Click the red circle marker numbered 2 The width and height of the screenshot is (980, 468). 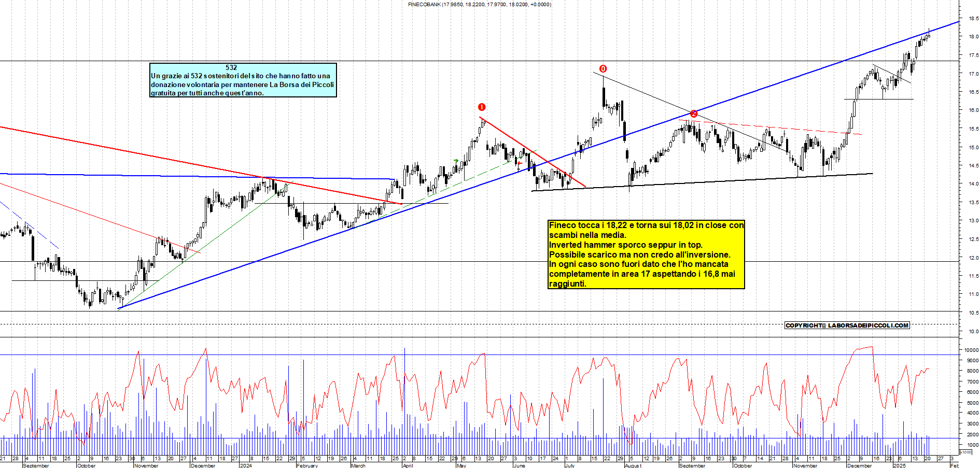[694, 114]
